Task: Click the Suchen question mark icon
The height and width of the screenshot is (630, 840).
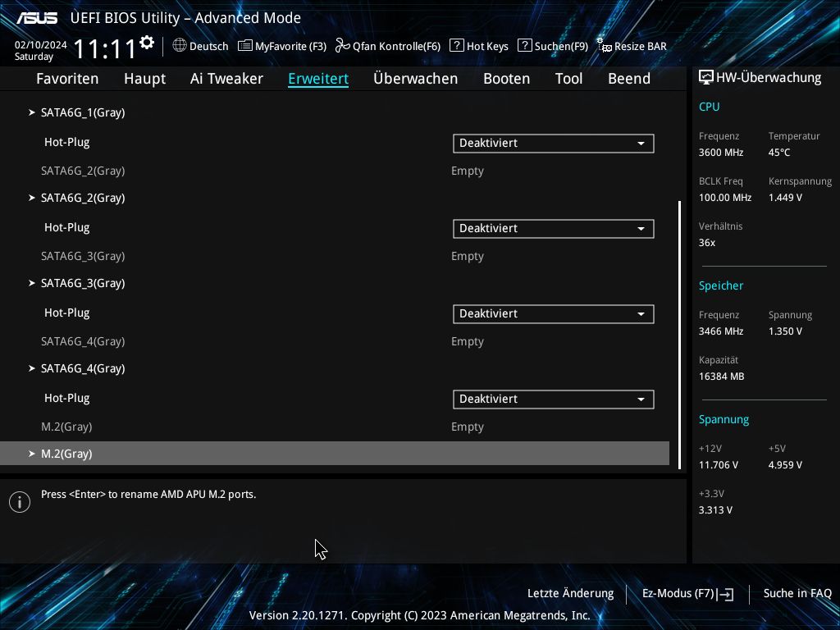Action: [524, 46]
